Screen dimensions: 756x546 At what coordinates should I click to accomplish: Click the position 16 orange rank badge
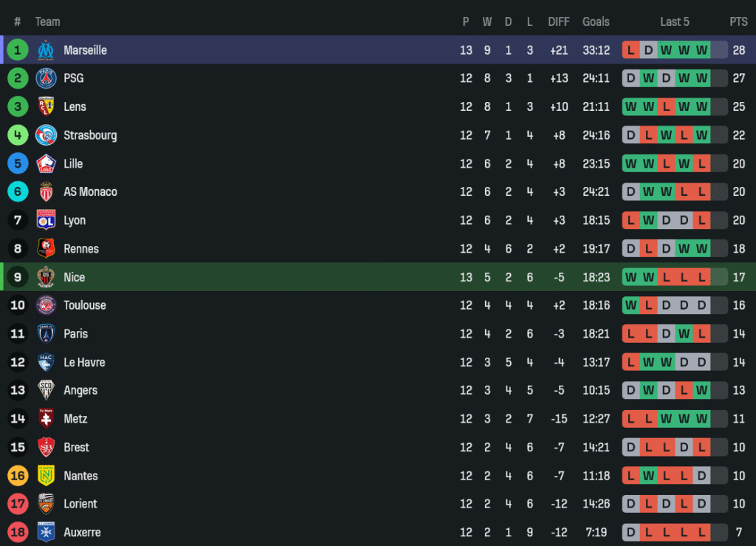point(18,476)
